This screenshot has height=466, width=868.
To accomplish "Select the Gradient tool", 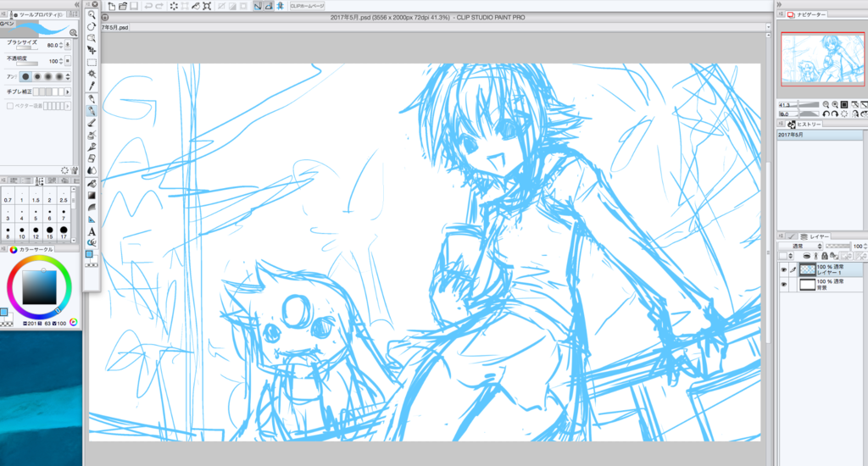I will 92,196.
